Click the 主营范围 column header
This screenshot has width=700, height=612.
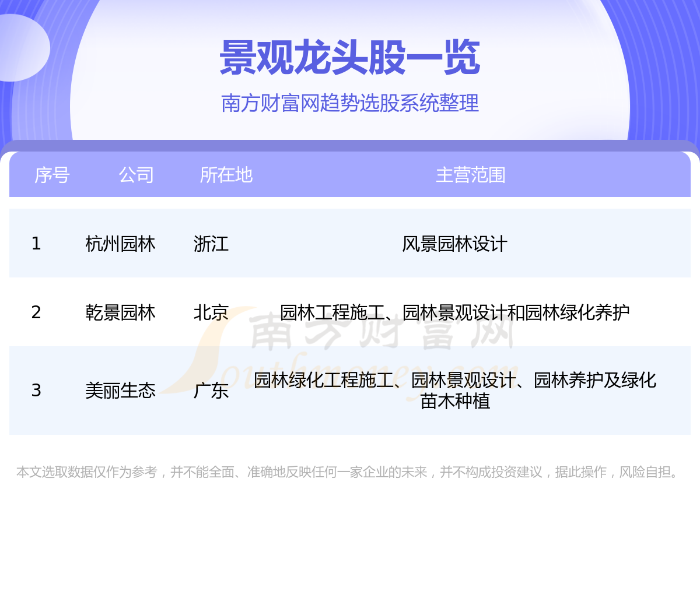point(470,175)
